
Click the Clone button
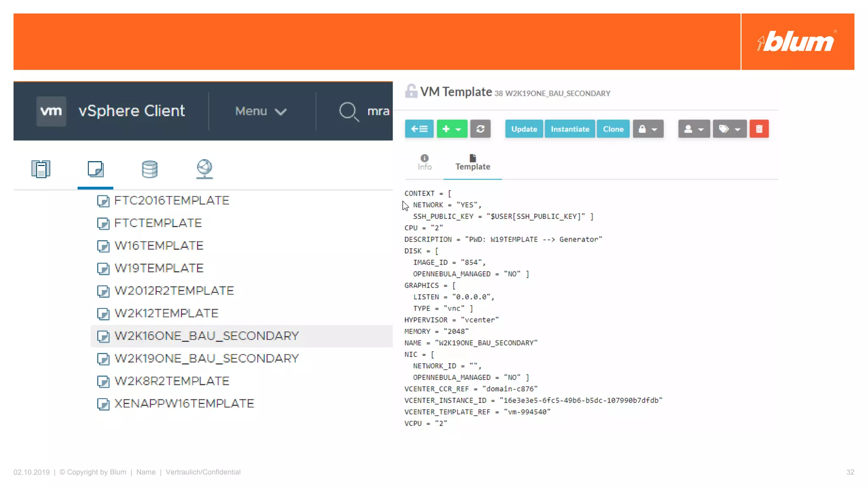(x=613, y=129)
